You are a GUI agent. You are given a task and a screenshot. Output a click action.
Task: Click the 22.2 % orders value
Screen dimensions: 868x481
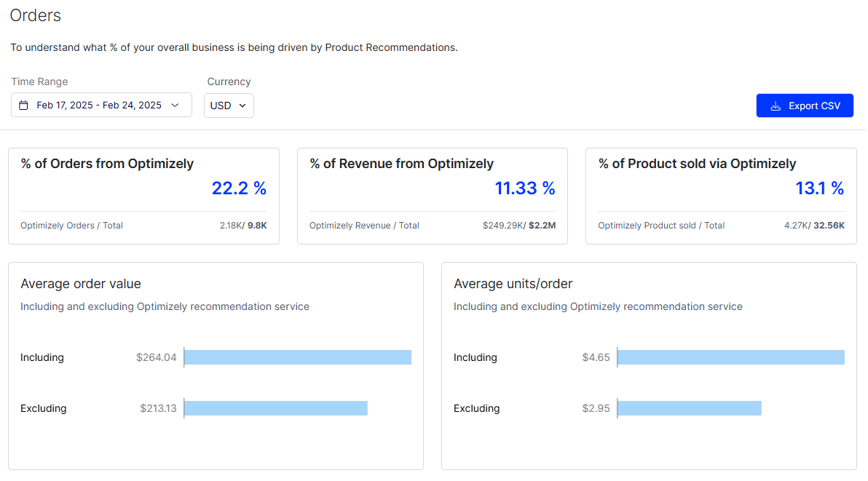239,188
